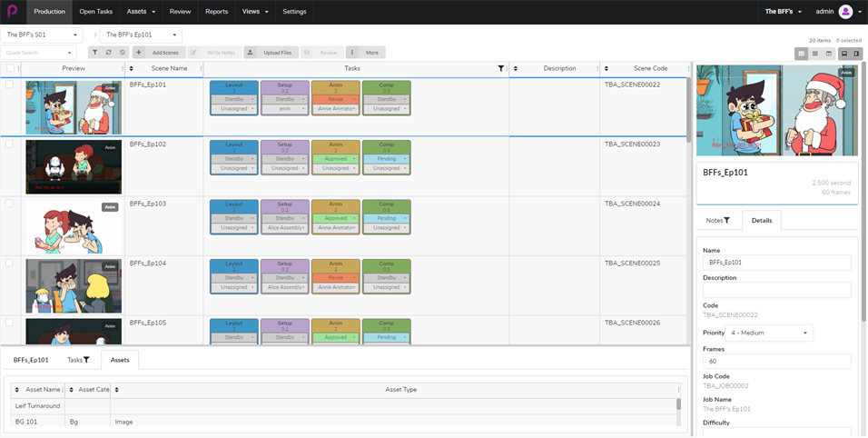Switch to the Notes tab in details panel
This screenshot has height=438, width=868.
pos(717,221)
